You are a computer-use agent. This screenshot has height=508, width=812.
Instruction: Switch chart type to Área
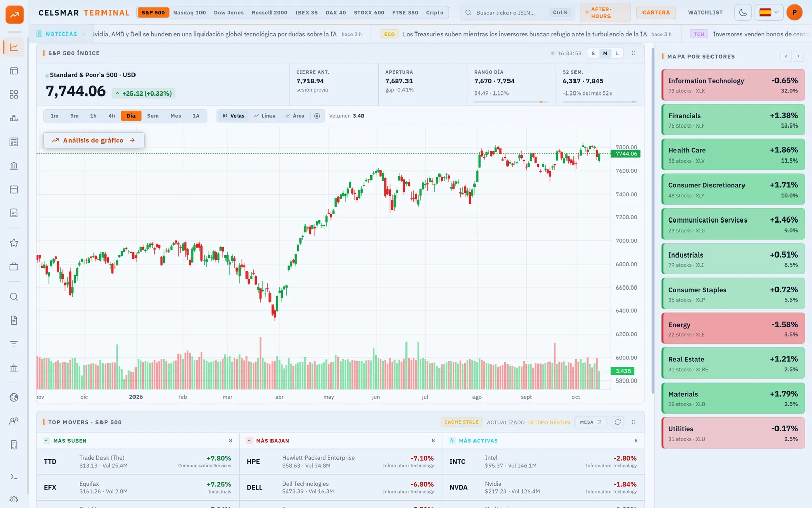[295, 116]
